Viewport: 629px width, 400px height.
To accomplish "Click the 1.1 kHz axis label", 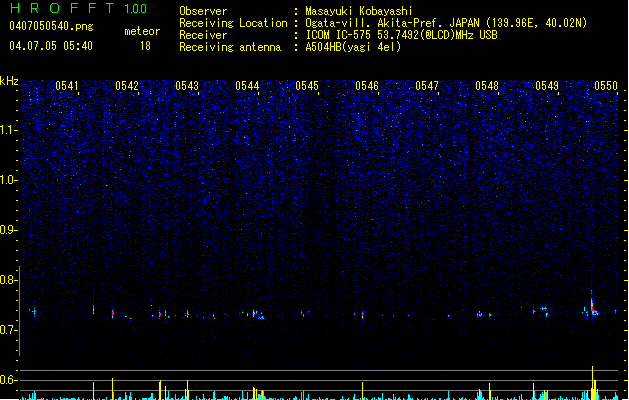I will (x=9, y=130).
